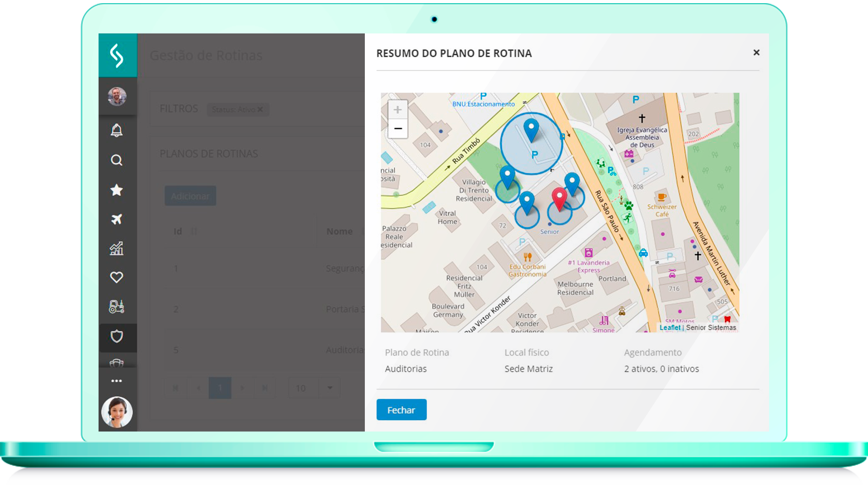Screen dimensions: 868x488
Task: Remove the Status: Ativo filter tag
Action: tap(260, 109)
